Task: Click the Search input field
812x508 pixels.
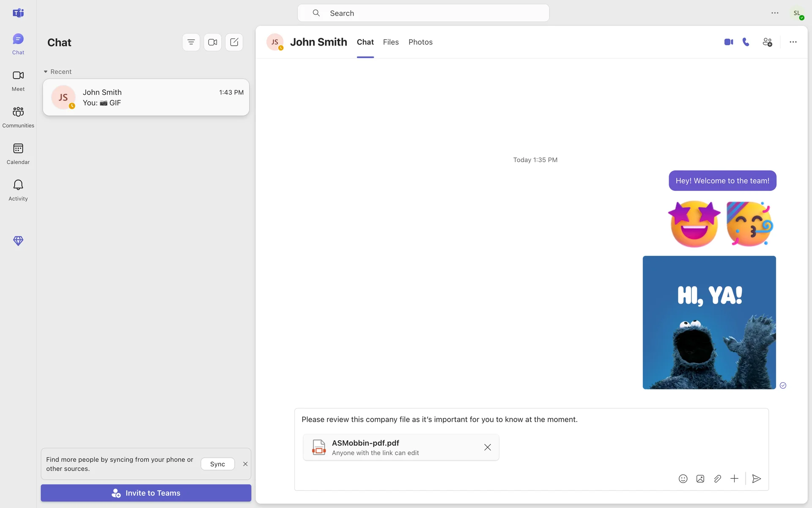Action: pyautogui.click(x=423, y=13)
